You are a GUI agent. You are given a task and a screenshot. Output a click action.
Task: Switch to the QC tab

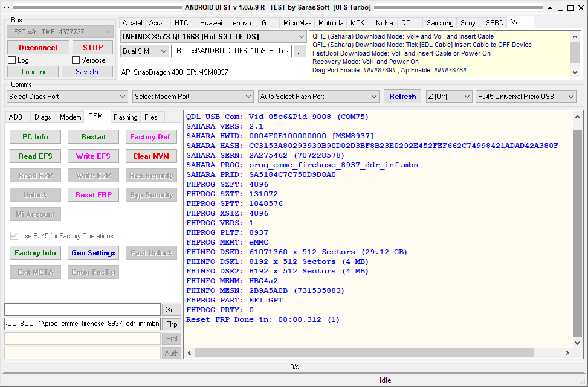click(406, 23)
